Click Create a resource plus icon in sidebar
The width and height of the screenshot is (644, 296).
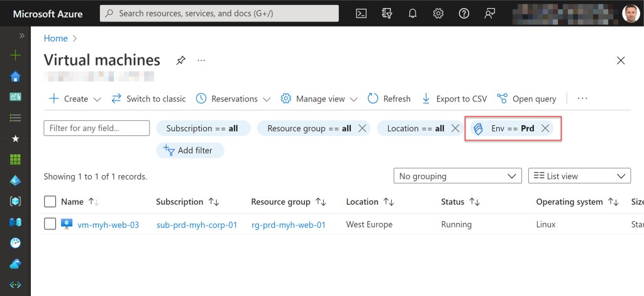click(16, 55)
